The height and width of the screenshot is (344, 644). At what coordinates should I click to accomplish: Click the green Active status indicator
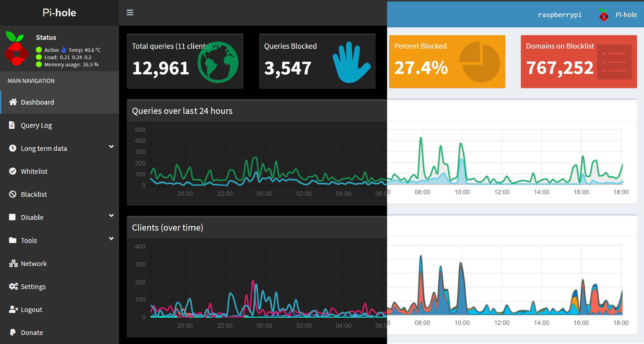click(39, 50)
